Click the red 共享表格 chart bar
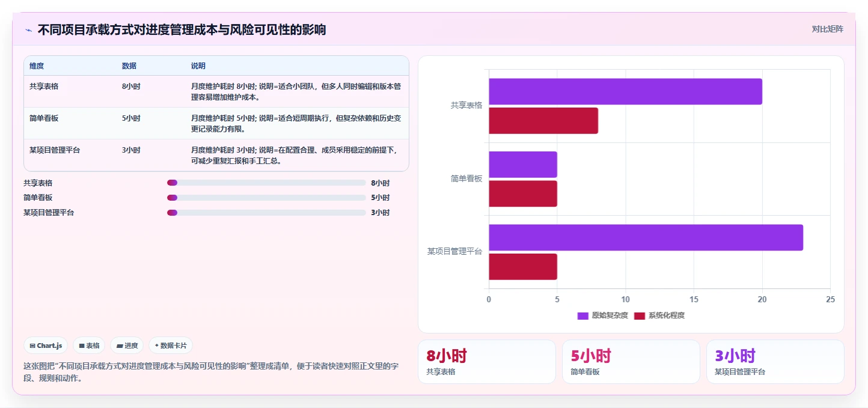 (x=543, y=121)
